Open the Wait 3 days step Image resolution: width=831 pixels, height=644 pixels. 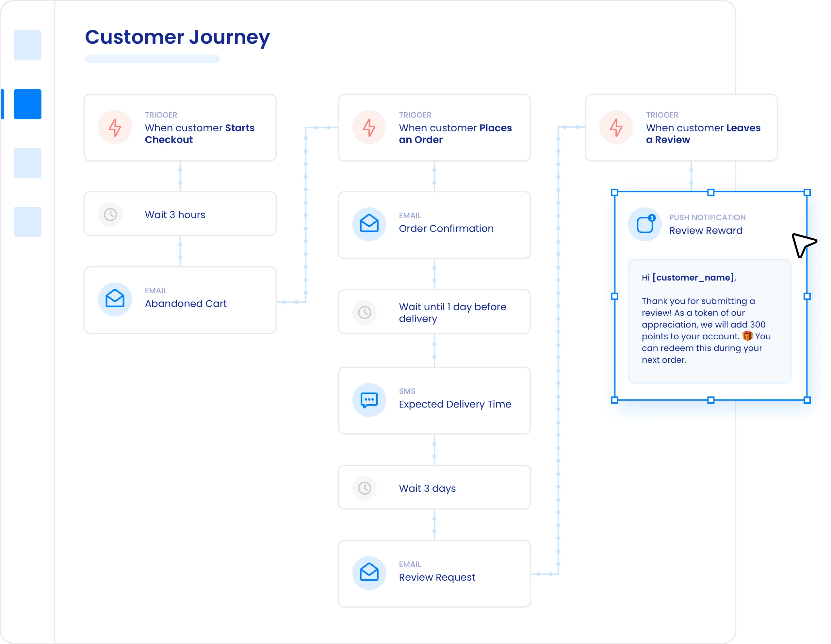click(x=434, y=487)
